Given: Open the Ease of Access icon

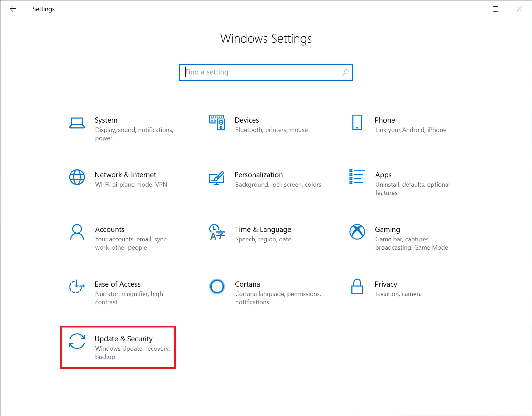Looking at the screenshot, I should pos(77,287).
